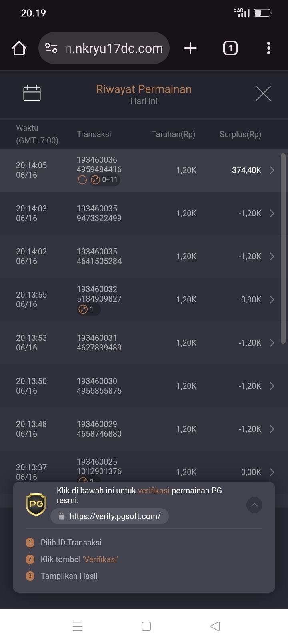Open a new browser tab with plus icon
Screen dimensions: 288x644
[x=190, y=48]
